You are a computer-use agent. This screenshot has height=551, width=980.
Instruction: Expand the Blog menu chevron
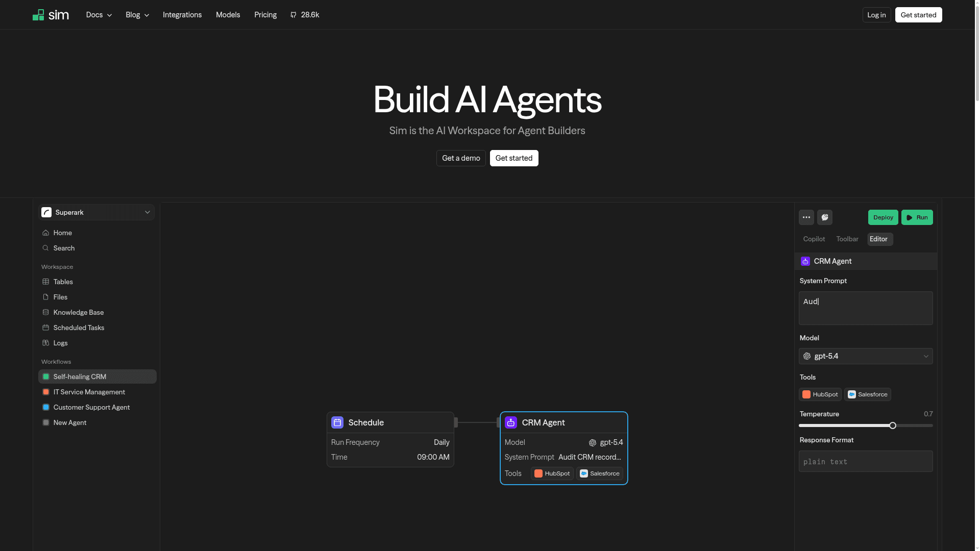pyautogui.click(x=147, y=15)
